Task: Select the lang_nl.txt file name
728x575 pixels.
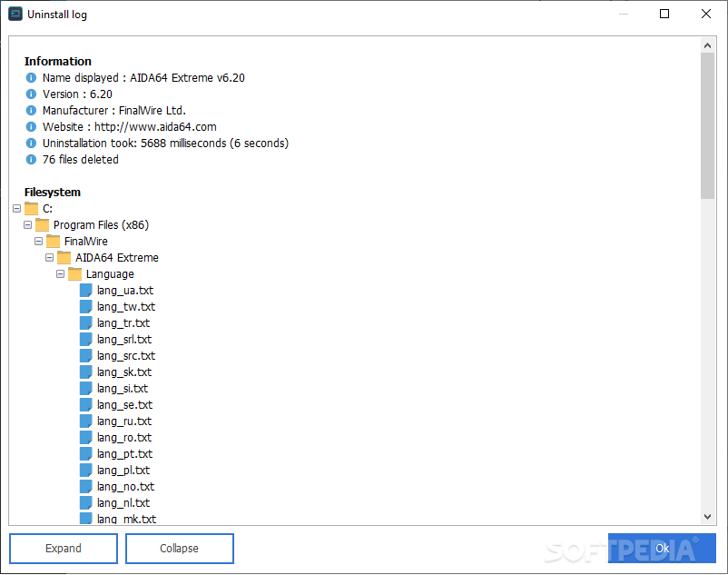Action: point(123,502)
